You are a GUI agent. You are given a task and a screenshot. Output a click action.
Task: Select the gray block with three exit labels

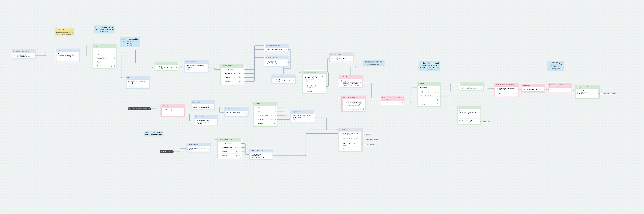click(351, 140)
